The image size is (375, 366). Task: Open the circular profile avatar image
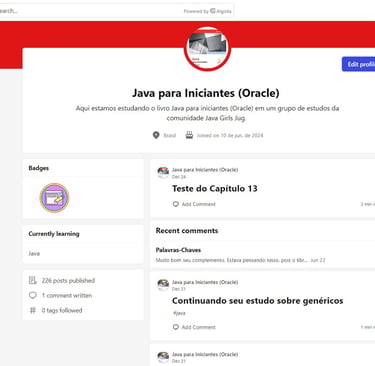(x=207, y=49)
